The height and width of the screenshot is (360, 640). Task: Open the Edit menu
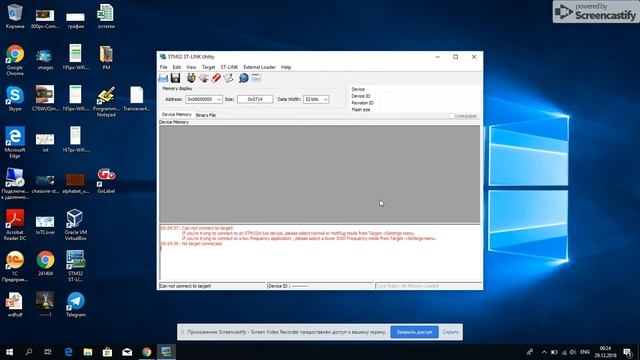177,67
